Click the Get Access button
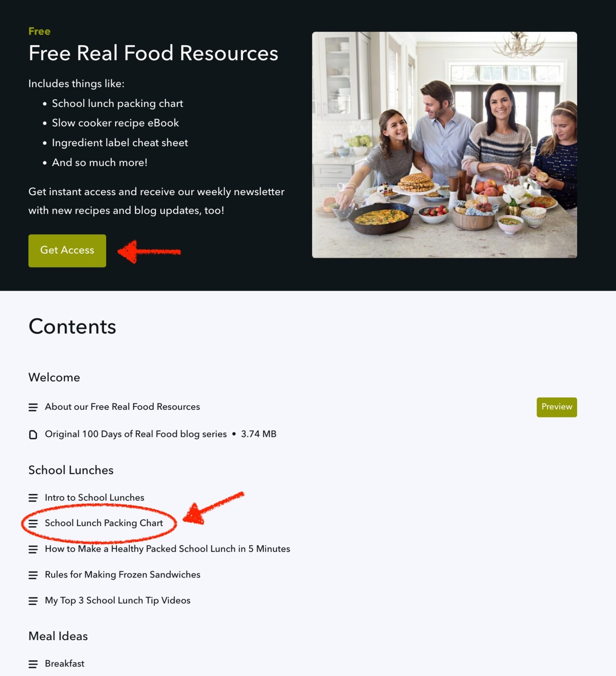Image resolution: width=616 pixels, height=676 pixels. [67, 251]
